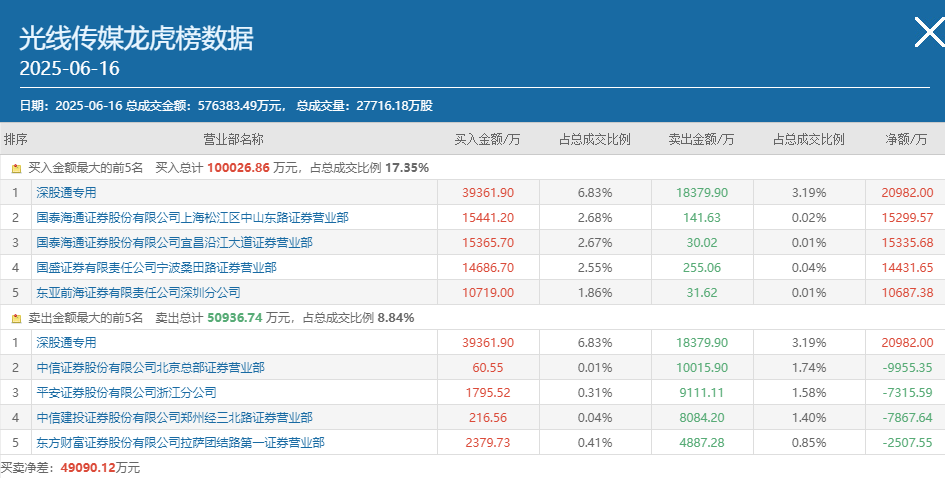Image resolution: width=945 pixels, height=478 pixels.
Task: Click the 总成交金额 576383.49万元 text
Action: 205,106
